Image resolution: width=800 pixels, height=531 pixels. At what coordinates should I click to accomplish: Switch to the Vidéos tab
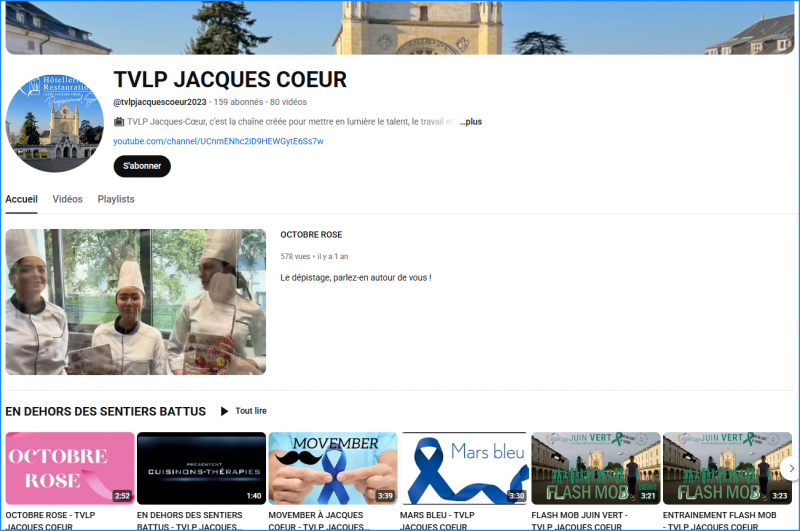tap(67, 199)
